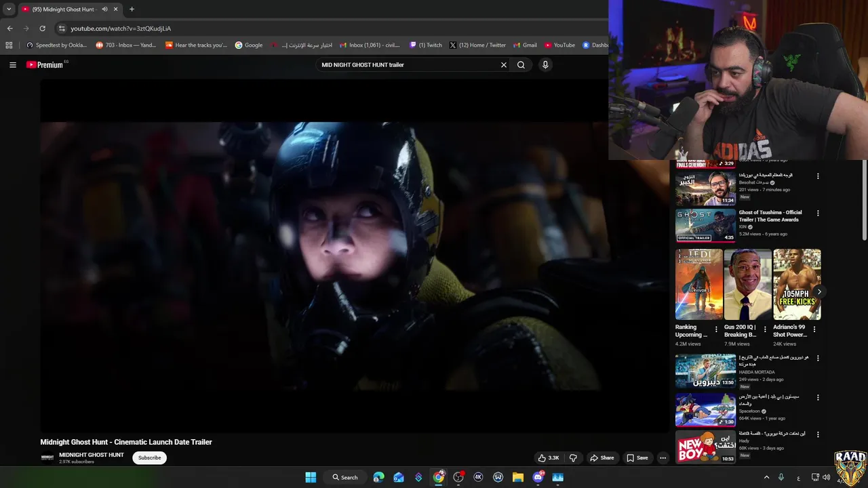Like the video with 3.3K likes

pyautogui.click(x=549, y=457)
